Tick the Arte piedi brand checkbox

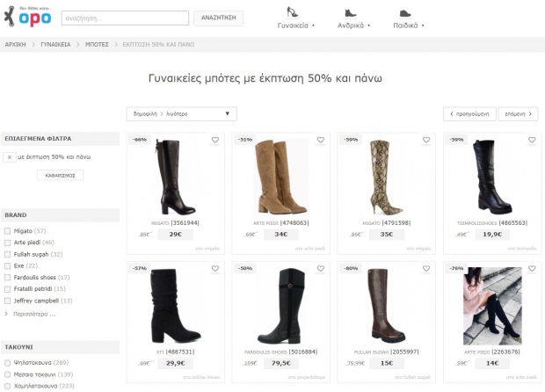point(7,243)
